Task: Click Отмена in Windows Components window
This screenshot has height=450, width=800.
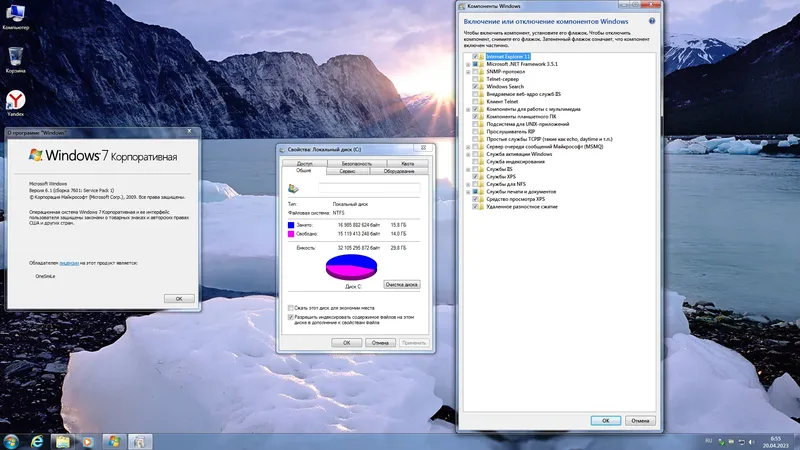Action: point(640,421)
